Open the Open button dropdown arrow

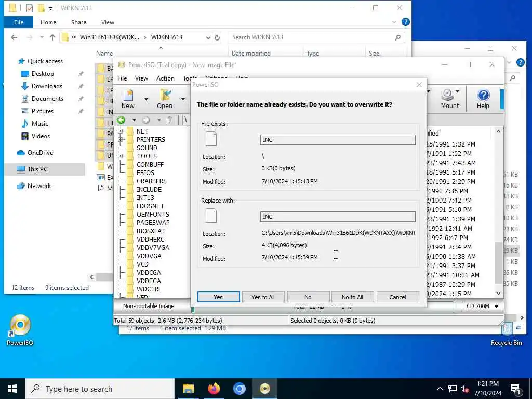coord(183,99)
